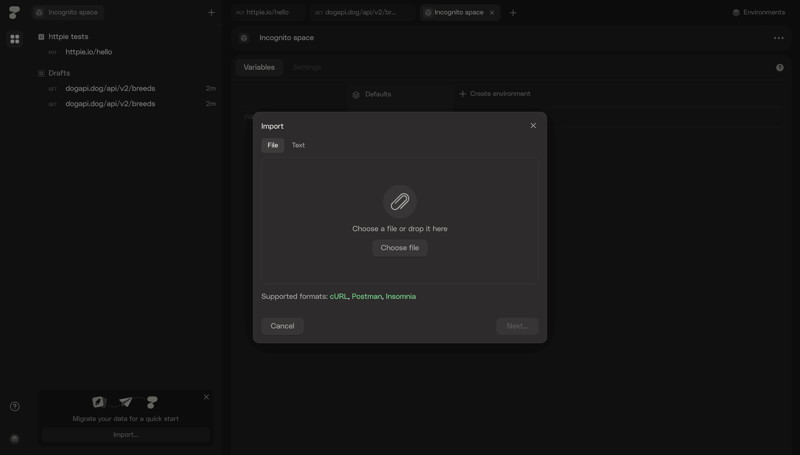
Task: Click the Import... button in migrate banner
Action: point(126,435)
